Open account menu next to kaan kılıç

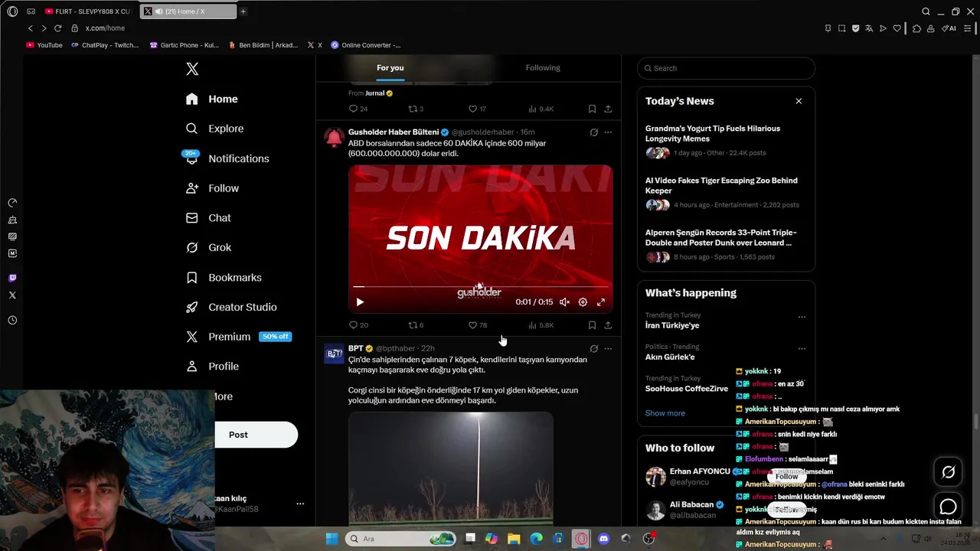300,504
